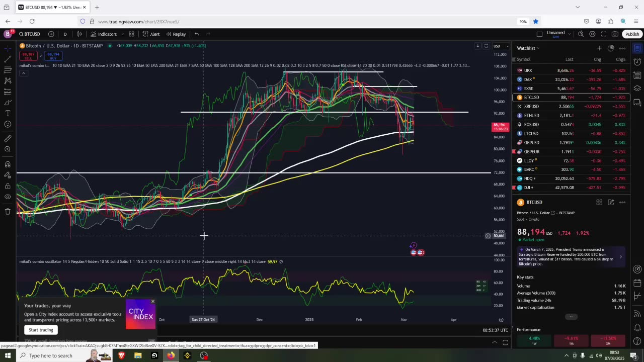The width and height of the screenshot is (644, 362).
Task: Click the Publish button
Action: coord(632,34)
